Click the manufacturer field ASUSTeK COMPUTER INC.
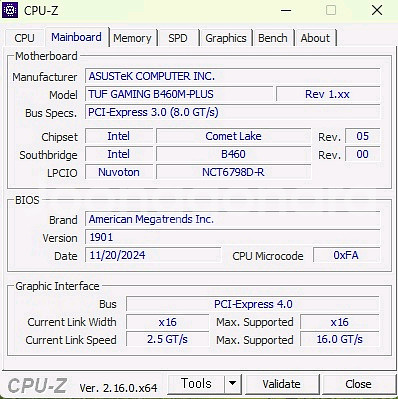The width and height of the screenshot is (398, 399). 232,76
